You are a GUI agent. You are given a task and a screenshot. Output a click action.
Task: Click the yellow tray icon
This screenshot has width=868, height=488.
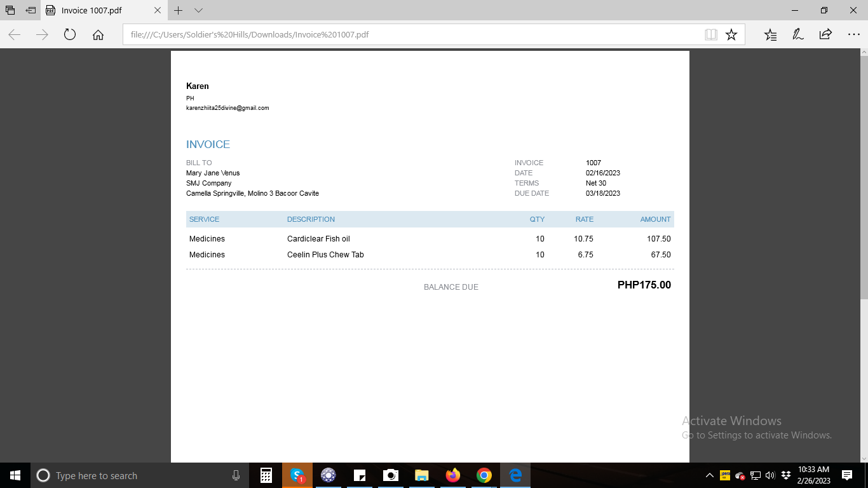725,475
